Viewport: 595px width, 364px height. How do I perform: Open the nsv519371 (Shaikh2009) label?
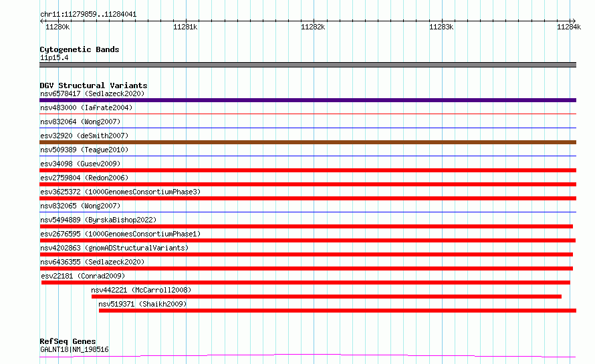click(142, 304)
